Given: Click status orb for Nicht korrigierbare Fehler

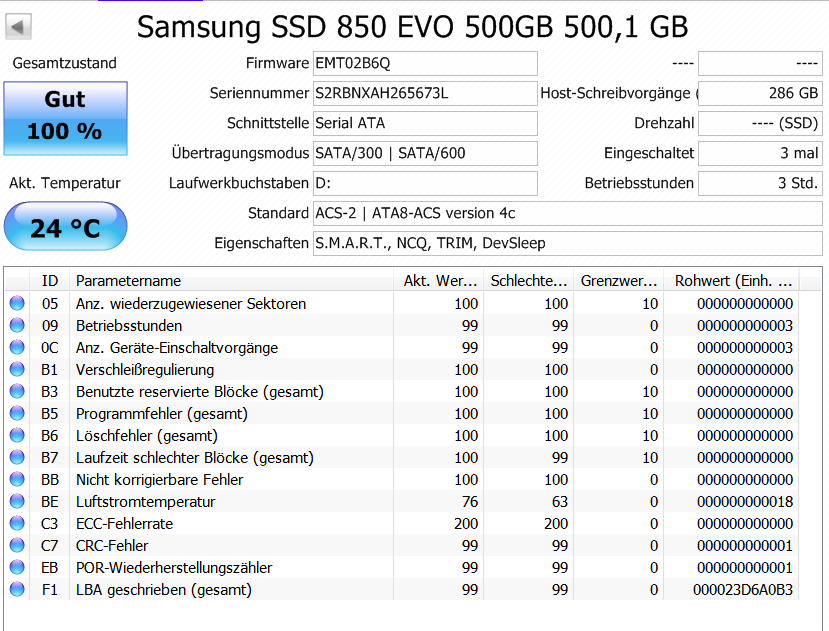Looking at the screenshot, I should point(17,479).
